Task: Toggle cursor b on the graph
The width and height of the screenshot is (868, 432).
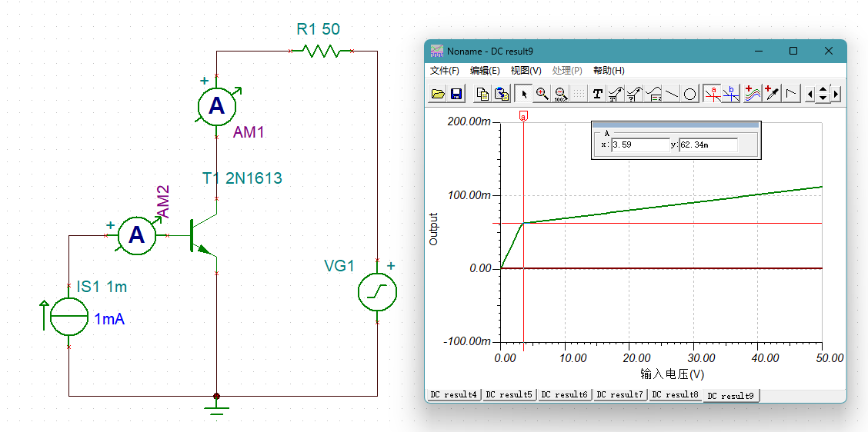Action: coord(731,94)
